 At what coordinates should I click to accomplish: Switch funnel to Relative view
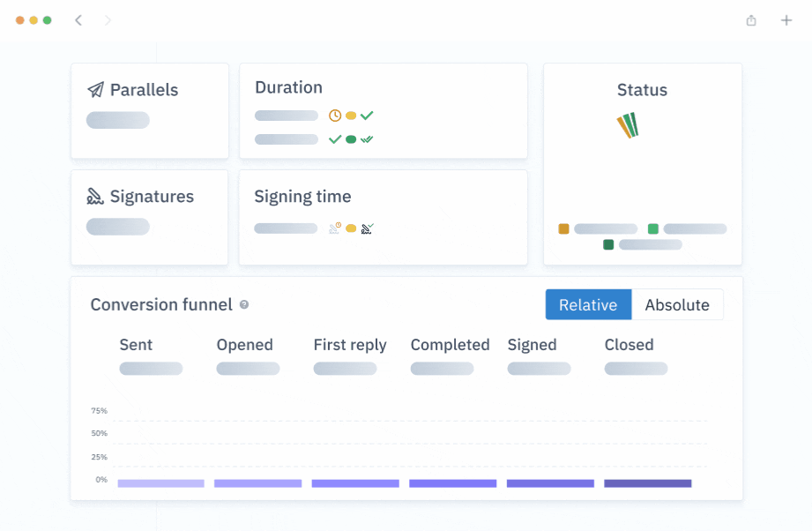pos(588,304)
